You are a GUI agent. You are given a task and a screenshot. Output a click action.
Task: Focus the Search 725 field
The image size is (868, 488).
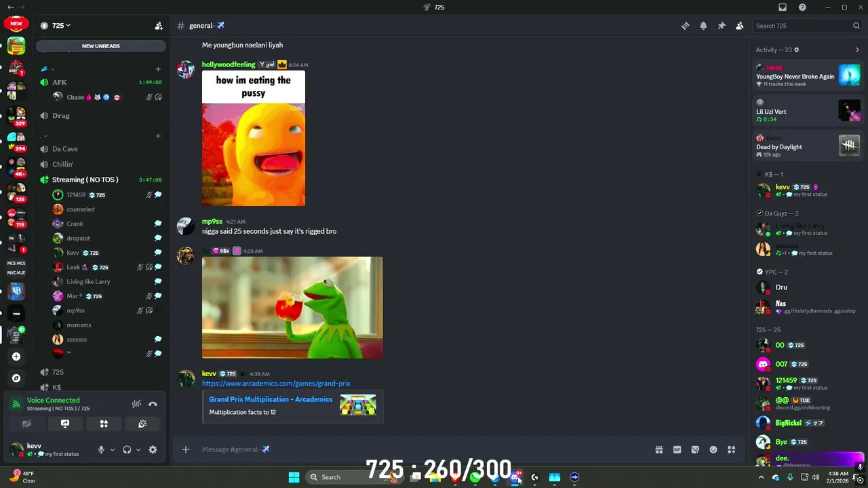click(807, 26)
